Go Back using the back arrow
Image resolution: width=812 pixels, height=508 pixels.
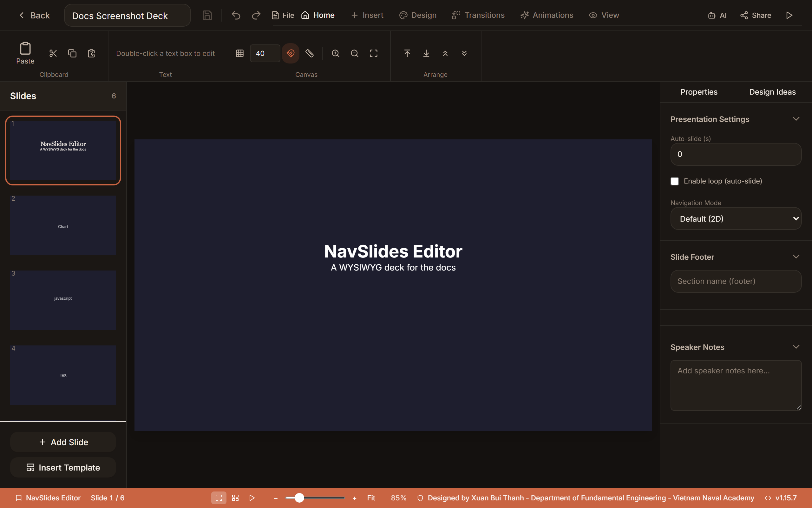click(x=34, y=16)
